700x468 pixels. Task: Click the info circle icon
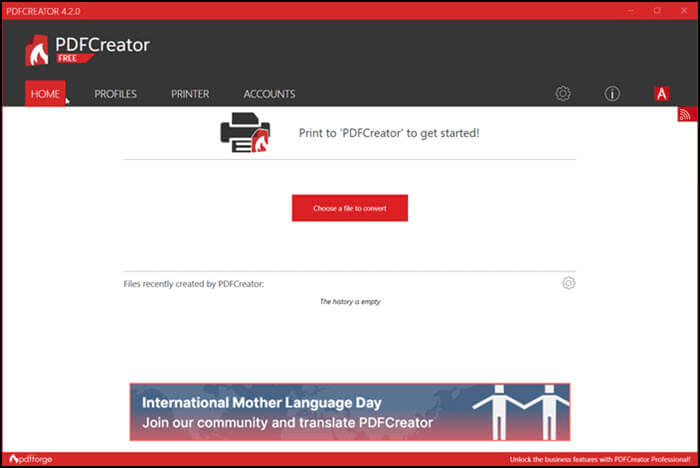coord(612,94)
